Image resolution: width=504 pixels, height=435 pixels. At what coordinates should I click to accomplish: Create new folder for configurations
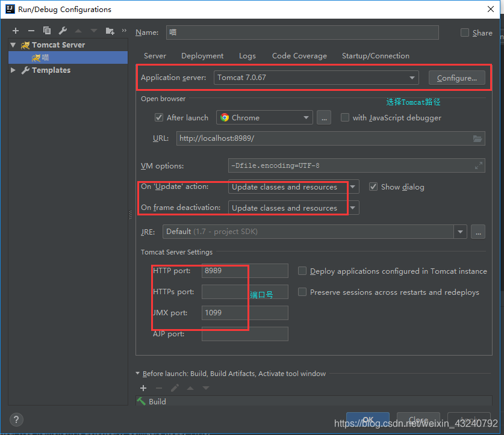click(110, 31)
